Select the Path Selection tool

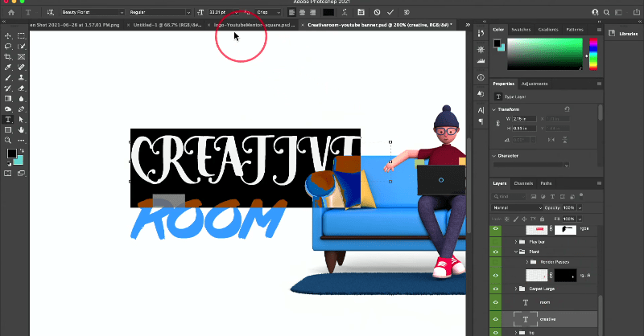(x=22, y=120)
